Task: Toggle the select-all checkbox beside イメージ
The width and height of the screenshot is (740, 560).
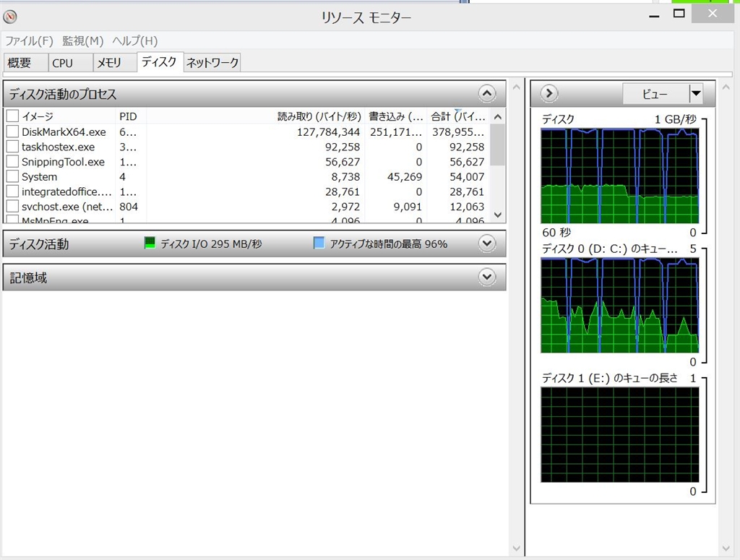Action: (13, 116)
